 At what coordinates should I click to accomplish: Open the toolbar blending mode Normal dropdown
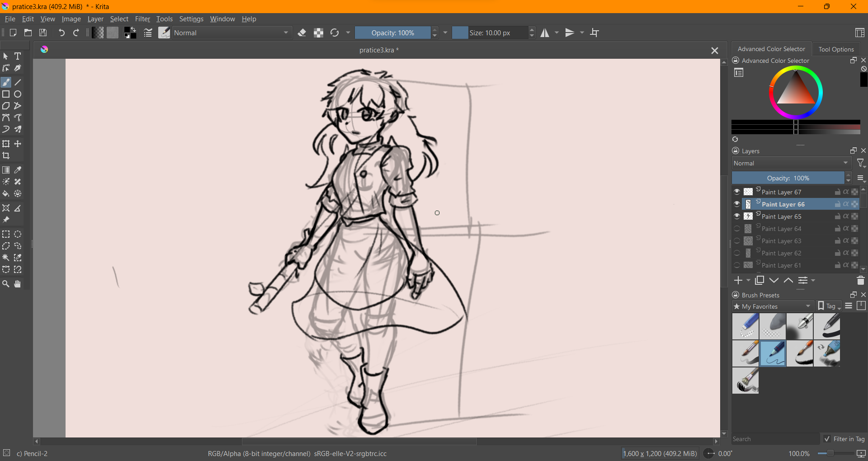pos(231,33)
